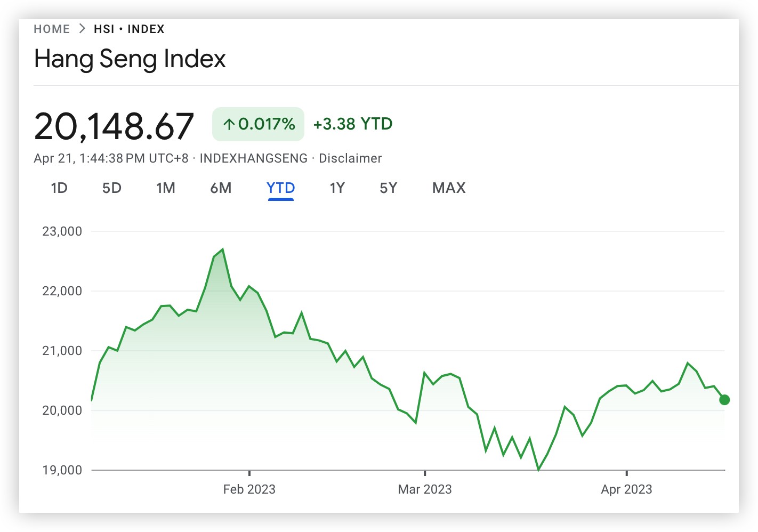View the 1Y chart range
The image size is (758, 532).
[x=337, y=188]
